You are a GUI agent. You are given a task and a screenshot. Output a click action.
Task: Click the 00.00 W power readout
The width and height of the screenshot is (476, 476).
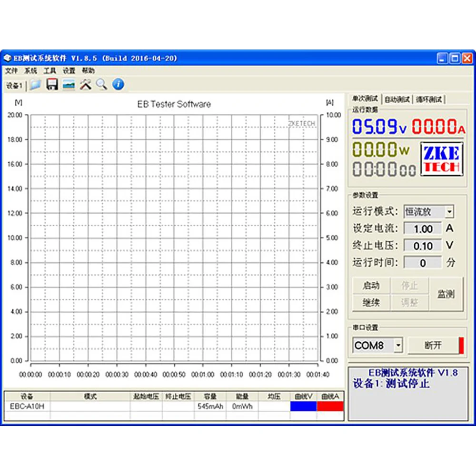coord(381,149)
